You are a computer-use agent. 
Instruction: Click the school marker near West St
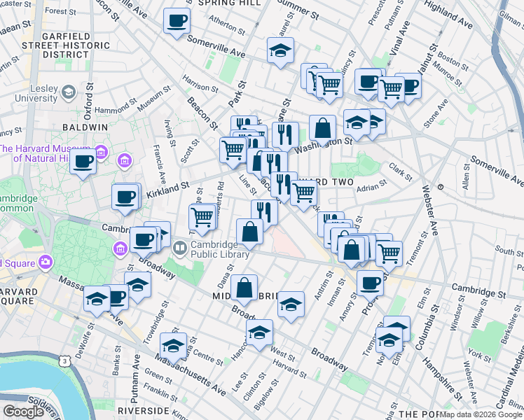(x=259, y=334)
